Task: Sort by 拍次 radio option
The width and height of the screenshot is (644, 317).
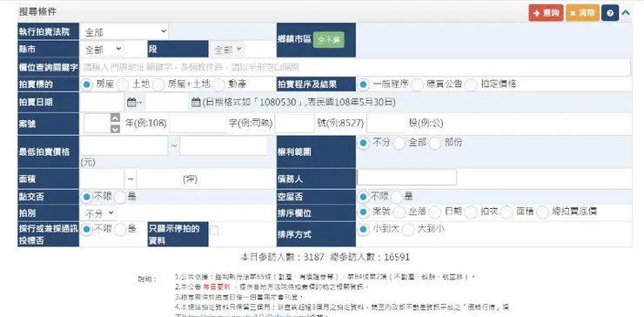Action: point(471,212)
